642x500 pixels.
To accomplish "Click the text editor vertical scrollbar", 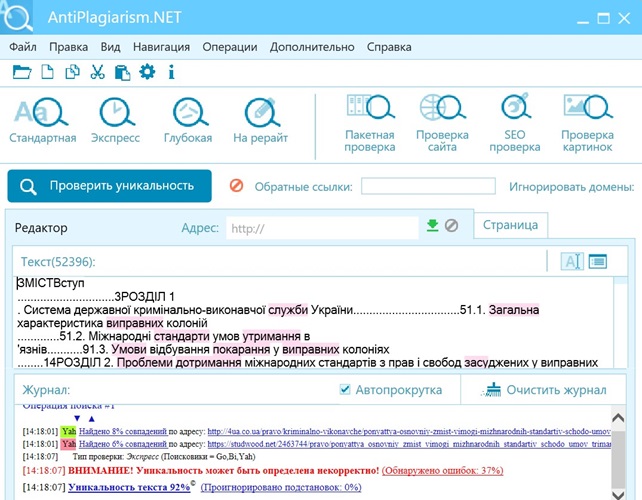I will coord(621,322).
